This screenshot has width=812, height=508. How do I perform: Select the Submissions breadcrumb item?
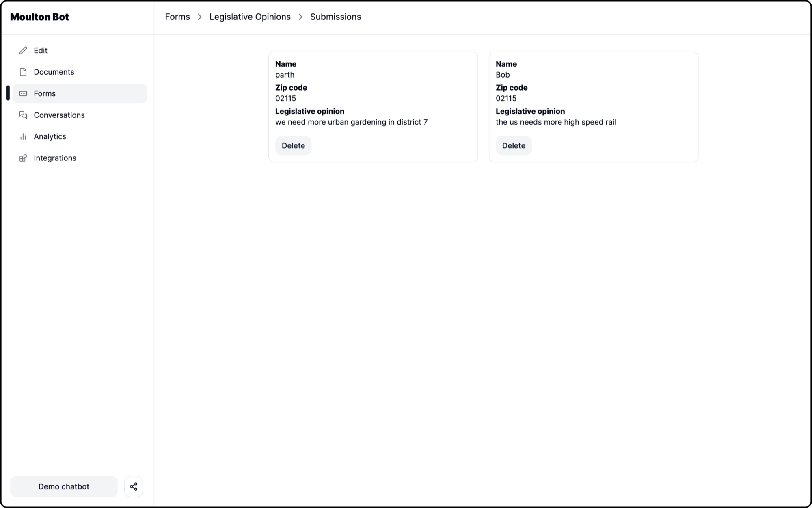(335, 17)
